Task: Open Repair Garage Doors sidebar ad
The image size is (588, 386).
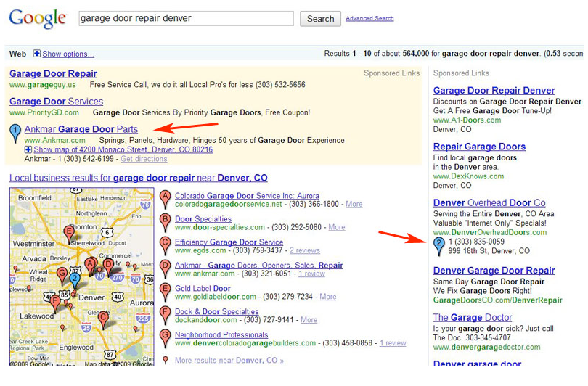Action: pyautogui.click(x=479, y=147)
